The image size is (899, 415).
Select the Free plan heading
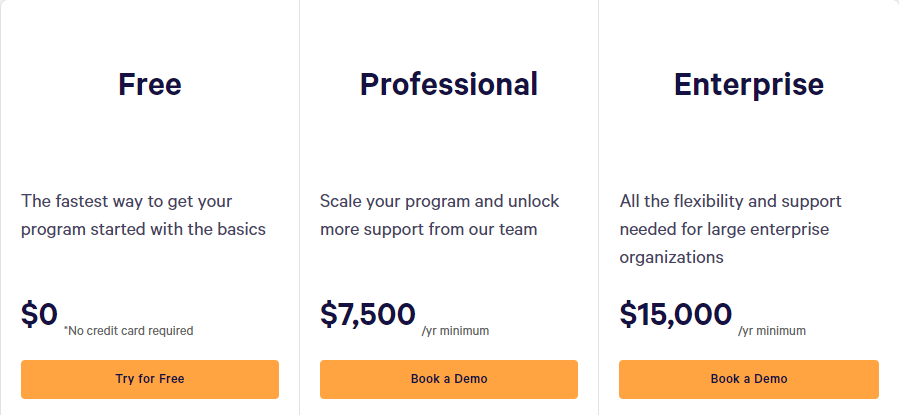150,84
